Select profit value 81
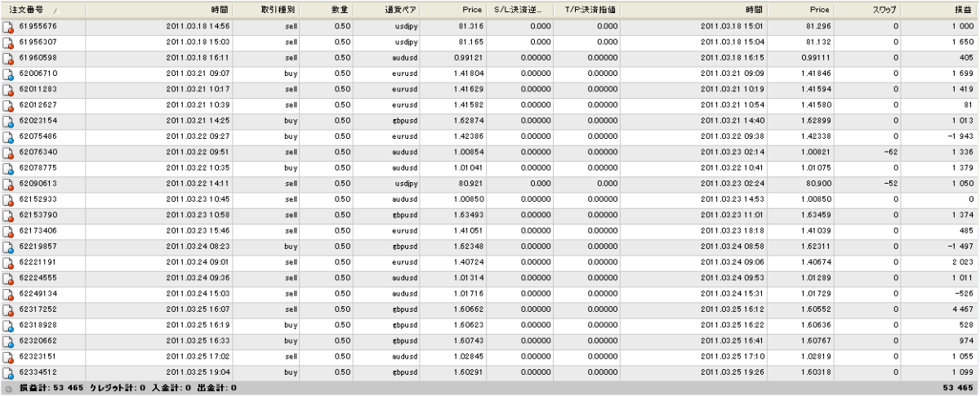980x396 pixels. pyautogui.click(x=969, y=105)
